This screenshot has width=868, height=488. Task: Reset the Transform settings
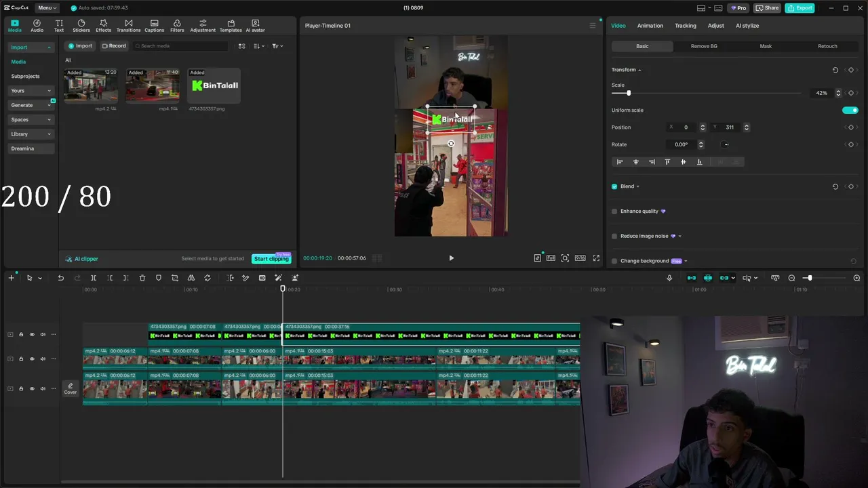835,70
